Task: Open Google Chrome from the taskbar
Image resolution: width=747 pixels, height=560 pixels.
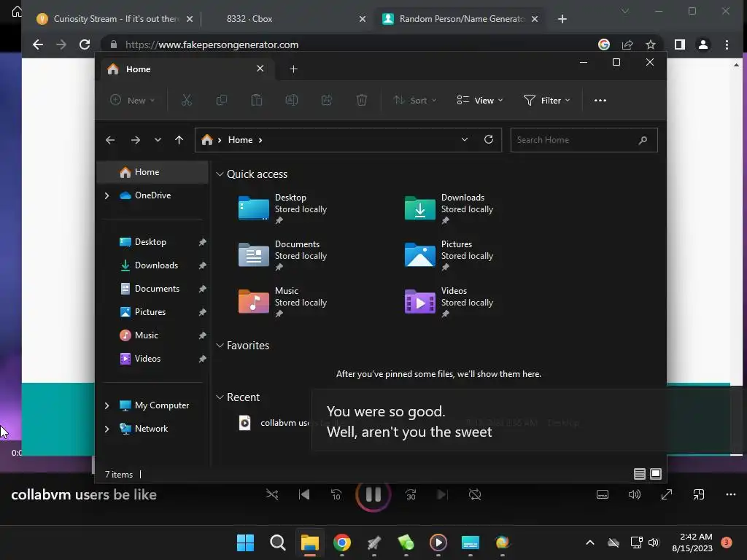Action: coord(342,542)
